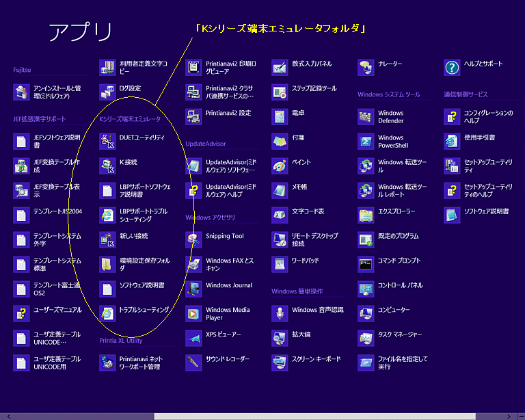The image size is (525, 420).
Task: Open the ペイント app
Action: tap(280, 166)
